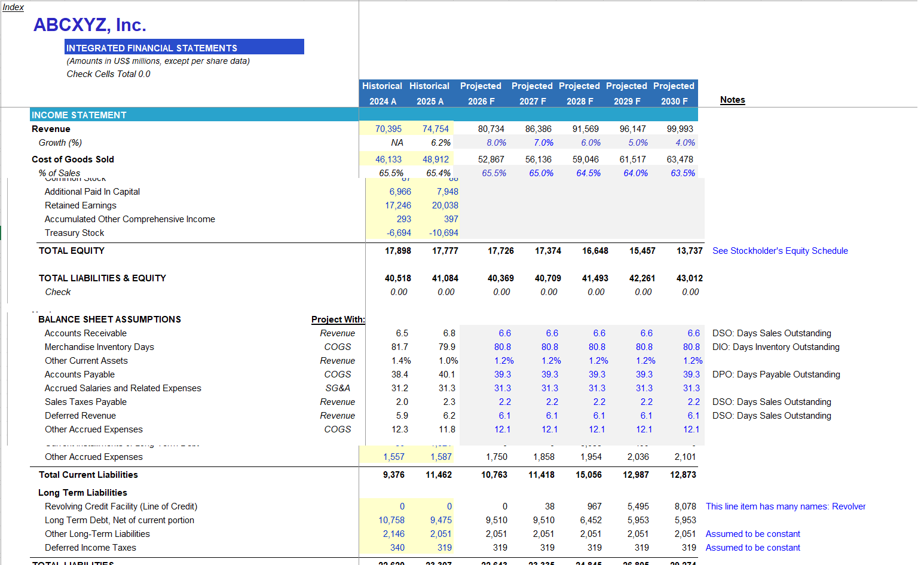Open the Index hyperlink at top left

13,7
